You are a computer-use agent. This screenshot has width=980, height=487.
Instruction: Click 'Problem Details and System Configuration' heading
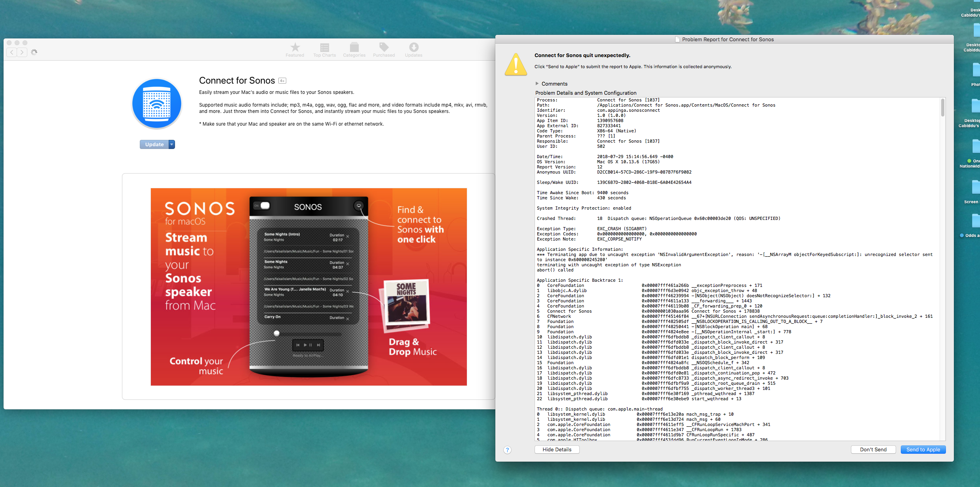[586, 93]
